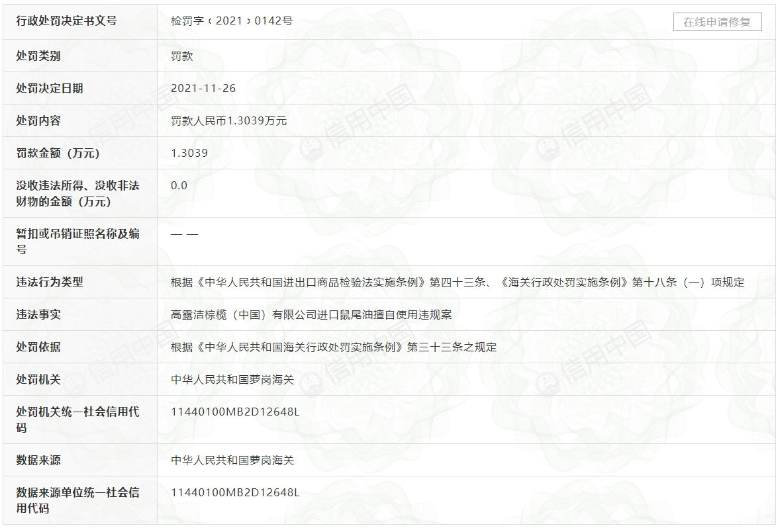This screenshot has width=776, height=532.
Task: Select the 数据来源 row label
Action: click(38, 461)
